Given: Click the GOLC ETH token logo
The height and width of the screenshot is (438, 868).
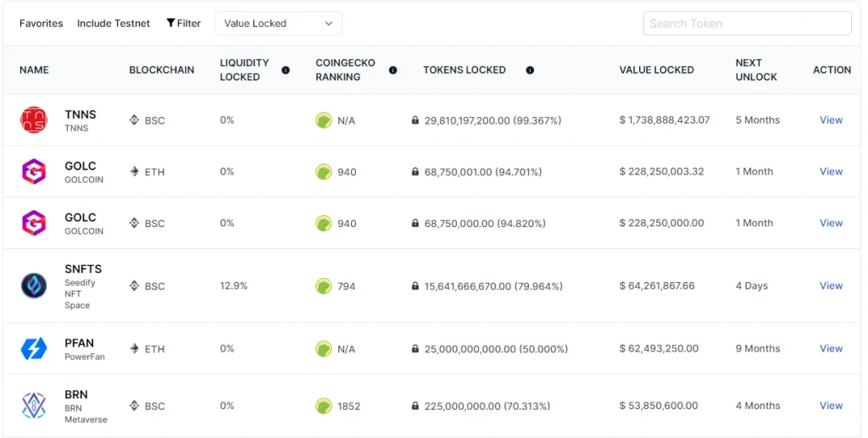Looking at the screenshot, I should point(34,171).
